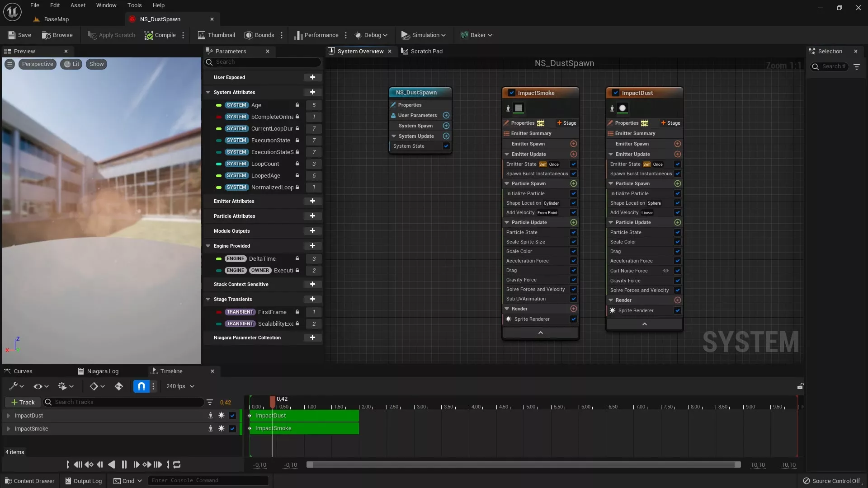Toggle Curl Noise Force eye visibility
Image resolution: width=868 pixels, height=488 pixels.
click(x=666, y=271)
